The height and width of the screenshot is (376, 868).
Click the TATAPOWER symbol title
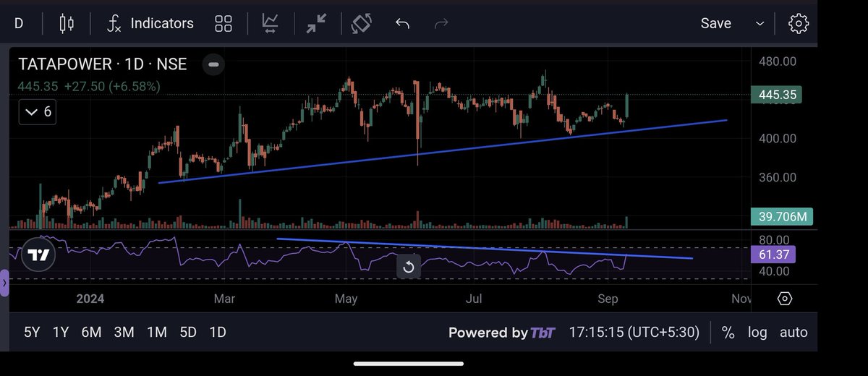pos(103,64)
